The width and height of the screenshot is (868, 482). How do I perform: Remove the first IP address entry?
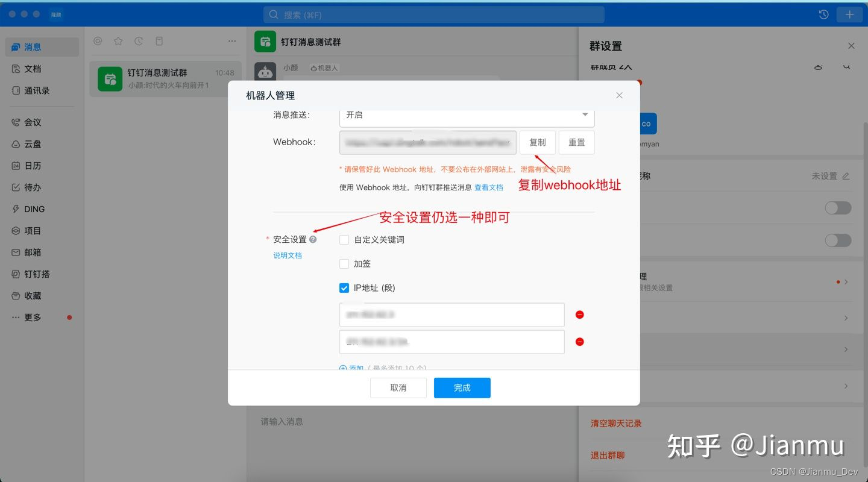coord(580,315)
